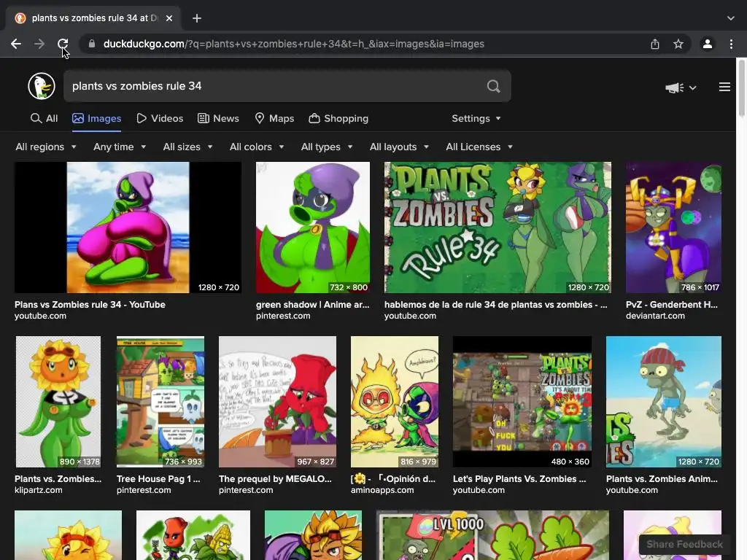Open the 967 × 827 prequel thumbnail
This screenshot has height=560, width=747.
(277, 402)
